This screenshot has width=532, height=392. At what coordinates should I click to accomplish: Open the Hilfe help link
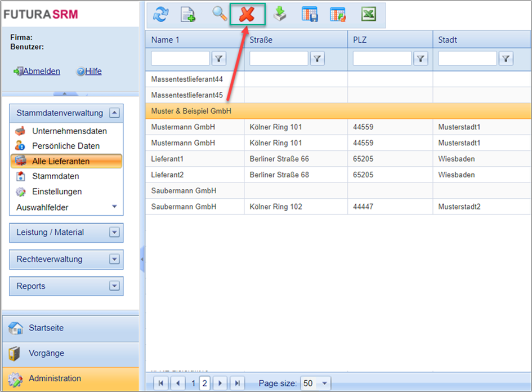(93, 71)
